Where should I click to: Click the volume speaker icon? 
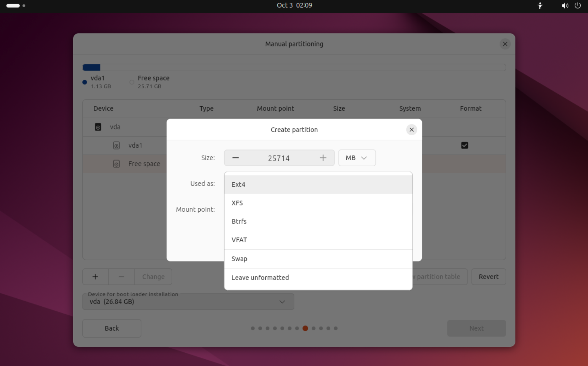pos(564,6)
